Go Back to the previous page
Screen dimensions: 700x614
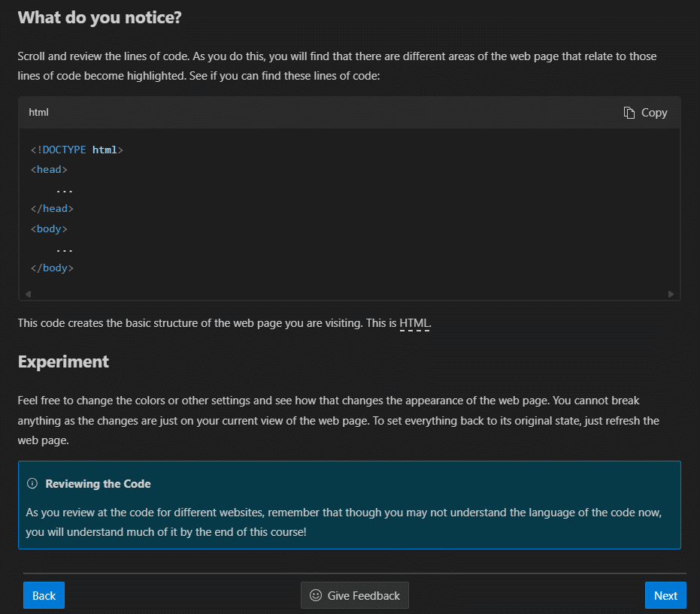click(x=44, y=595)
